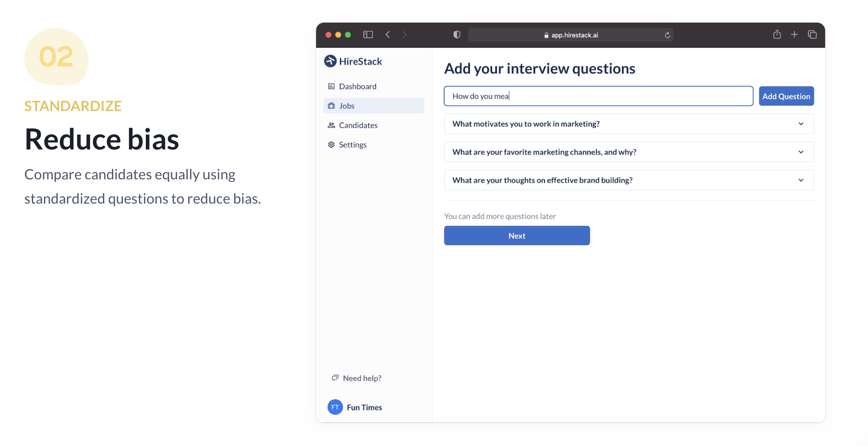Screen dimensions: 868x446
Task: Expand favorite marketing channels question
Action: pos(801,152)
